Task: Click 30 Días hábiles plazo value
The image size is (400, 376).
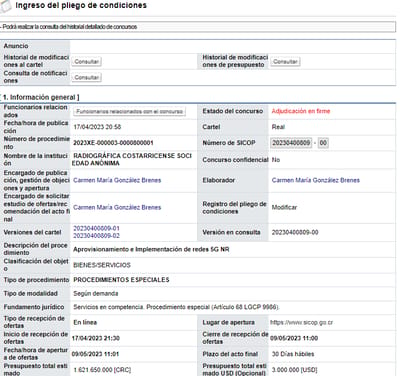Action: point(293,354)
